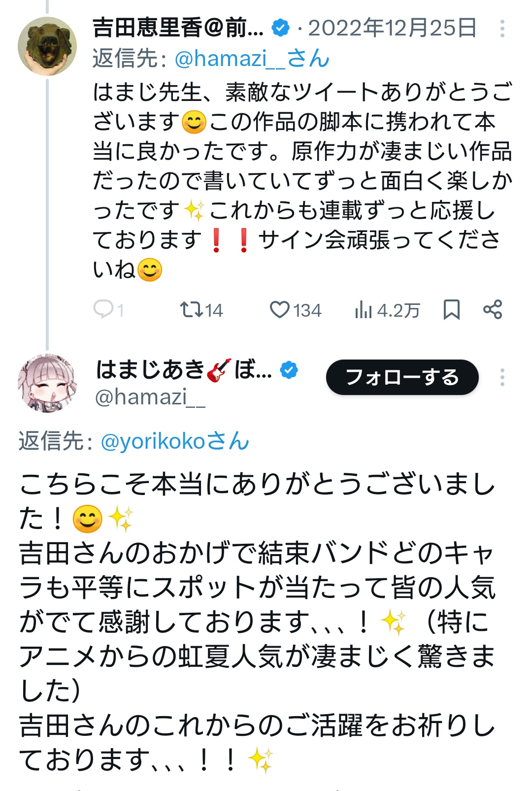Image resolution: width=532 pixels, height=791 pixels.
Task: Tap はまじあき's reply text body
Action: click(x=256, y=621)
